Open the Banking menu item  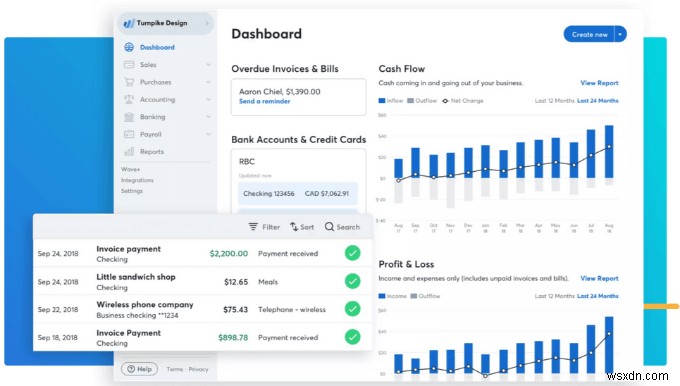tap(152, 117)
